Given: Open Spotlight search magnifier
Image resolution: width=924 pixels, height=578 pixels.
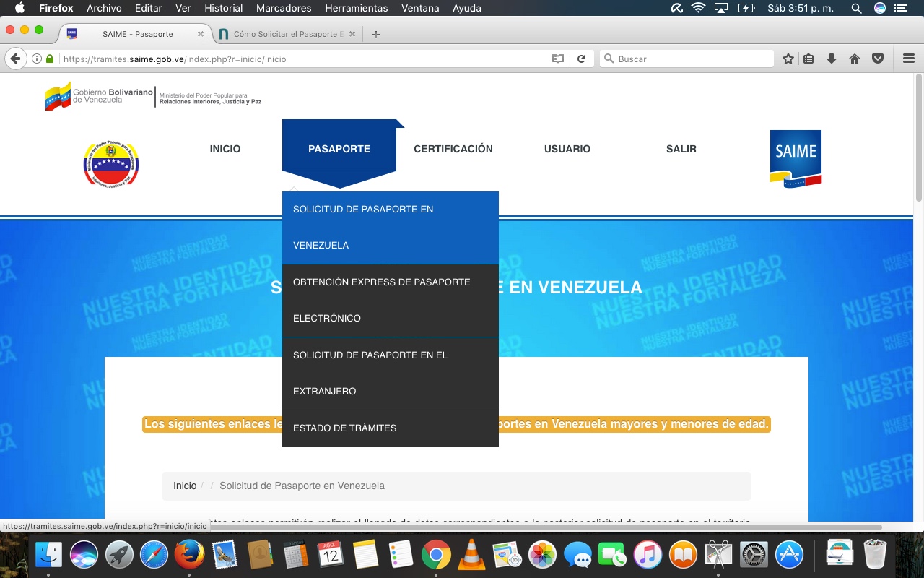Looking at the screenshot, I should (856, 8).
